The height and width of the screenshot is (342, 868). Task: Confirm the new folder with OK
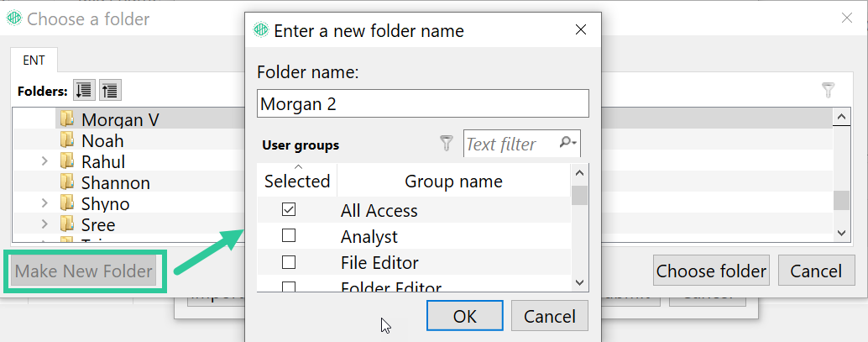click(465, 316)
